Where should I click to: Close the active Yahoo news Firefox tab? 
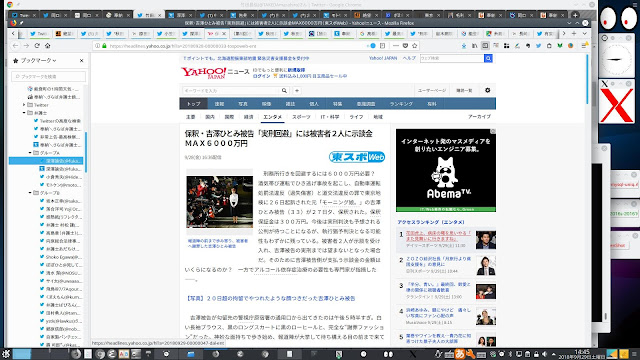[x=224, y=33]
